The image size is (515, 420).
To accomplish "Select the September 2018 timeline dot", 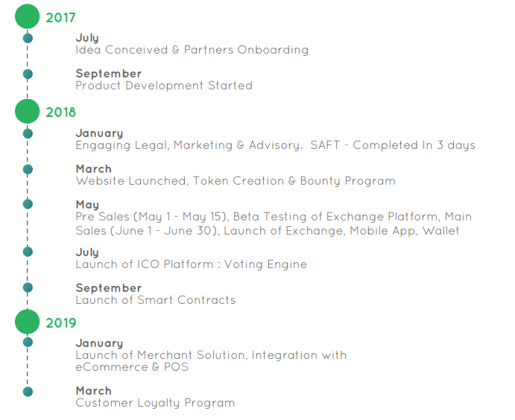I will click(x=28, y=287).
